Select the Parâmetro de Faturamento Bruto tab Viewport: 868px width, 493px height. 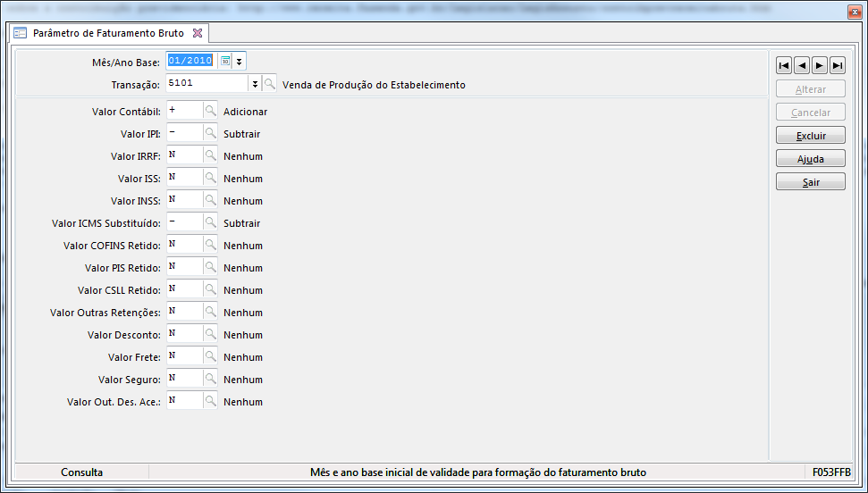click(107, 33)
